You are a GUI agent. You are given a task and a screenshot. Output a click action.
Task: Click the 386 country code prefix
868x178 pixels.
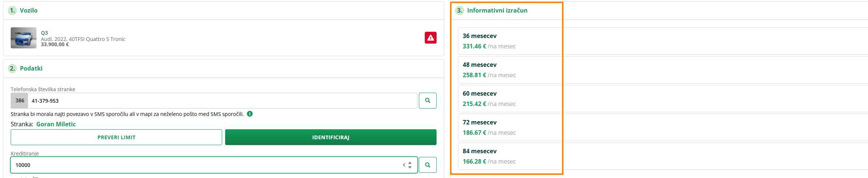[20, 101]
